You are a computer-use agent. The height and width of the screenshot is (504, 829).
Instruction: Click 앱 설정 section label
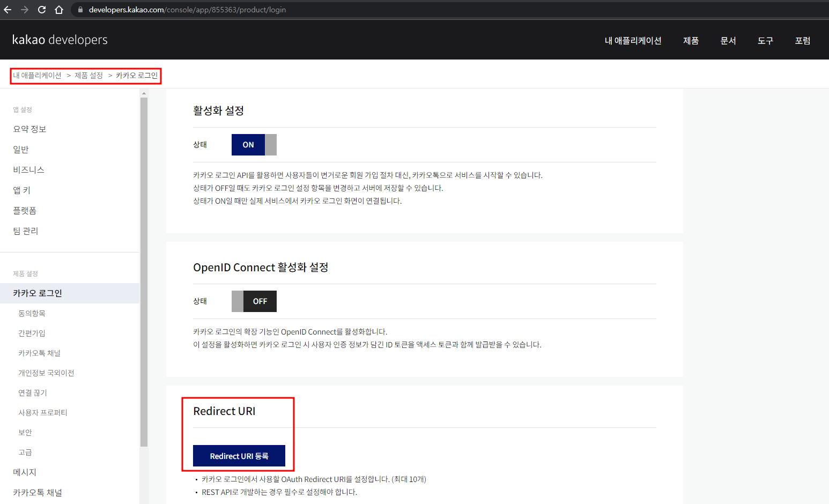(x=23, y=109)
